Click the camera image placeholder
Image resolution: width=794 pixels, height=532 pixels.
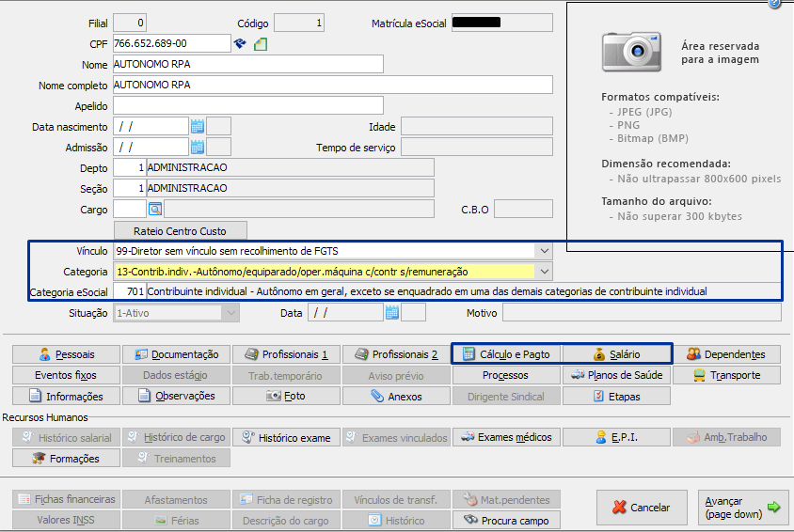tap(632, 52)
